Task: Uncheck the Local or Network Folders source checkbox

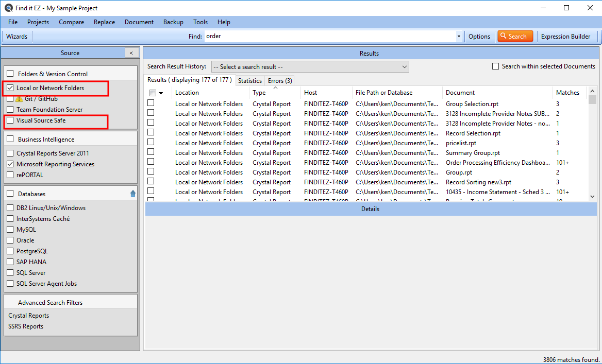Action: pos(10,88)
